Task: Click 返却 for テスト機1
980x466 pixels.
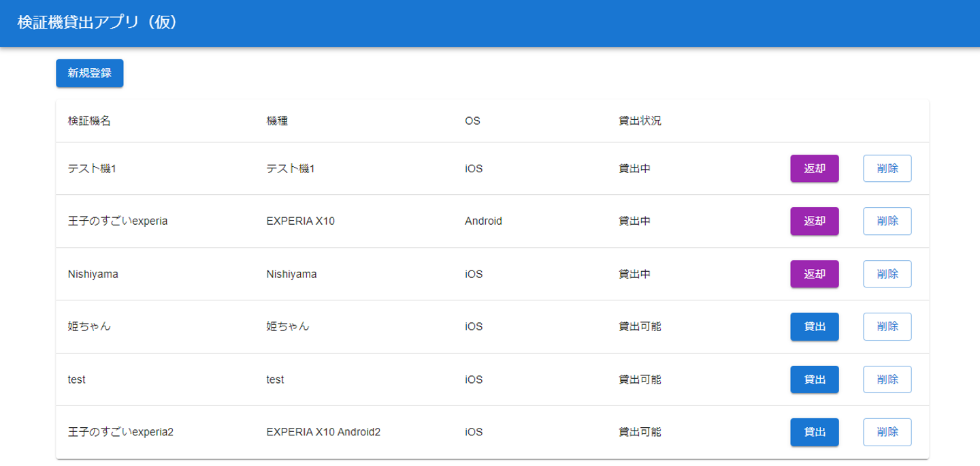Action: (815, 168)
